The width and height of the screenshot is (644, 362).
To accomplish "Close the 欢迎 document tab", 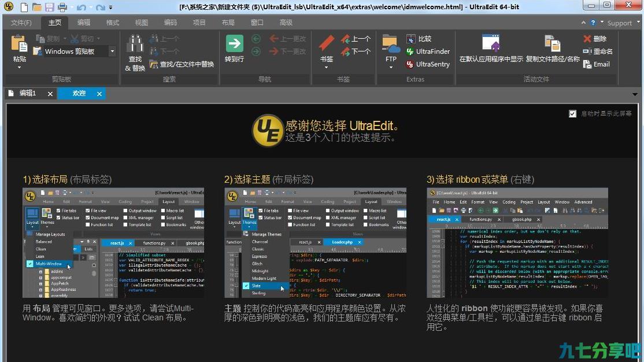I will click(x=99, y=94).
